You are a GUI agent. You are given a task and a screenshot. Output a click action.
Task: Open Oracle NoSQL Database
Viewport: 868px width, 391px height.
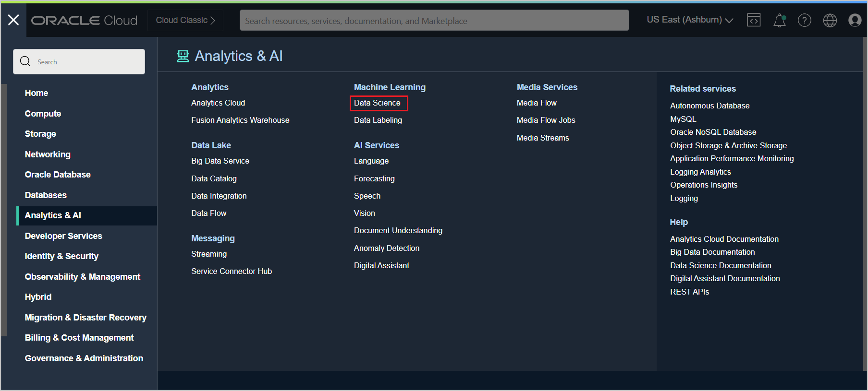click(713, 132)
